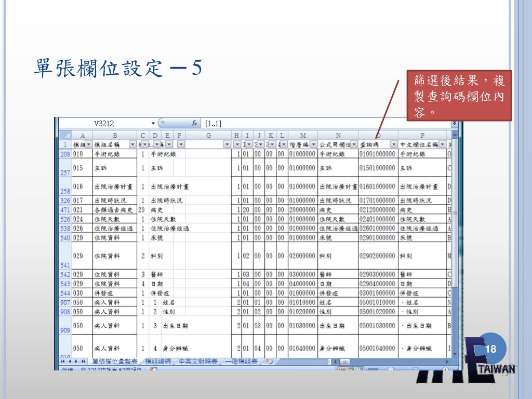
Task: Switch to the 一階模組表 sheet tab
Action: point(241,362)
